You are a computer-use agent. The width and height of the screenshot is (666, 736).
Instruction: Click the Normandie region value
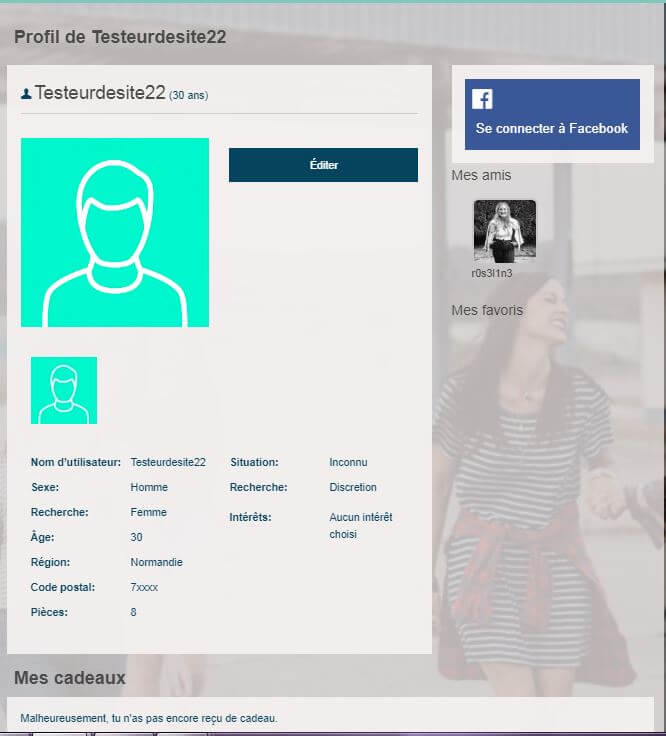(156, 562)
